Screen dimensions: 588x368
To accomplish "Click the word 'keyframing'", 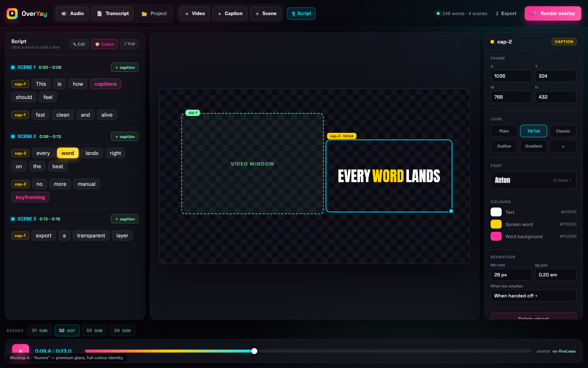I will coord(30,197).
